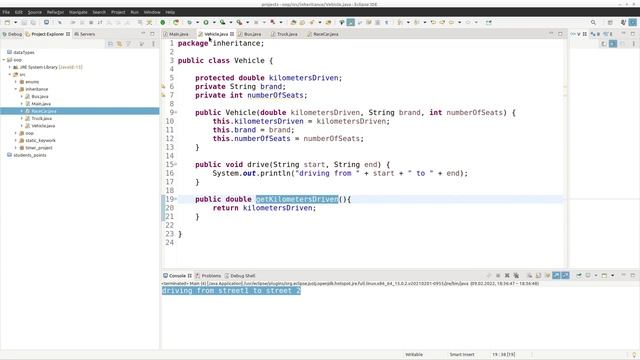Click Open Perspective icon at top right
Viewport: 640px width, 360px height.
tap(610, 22)
